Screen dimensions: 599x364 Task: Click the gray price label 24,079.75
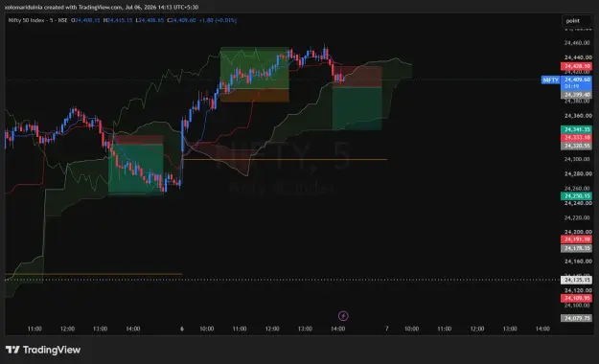coord(576,318)
